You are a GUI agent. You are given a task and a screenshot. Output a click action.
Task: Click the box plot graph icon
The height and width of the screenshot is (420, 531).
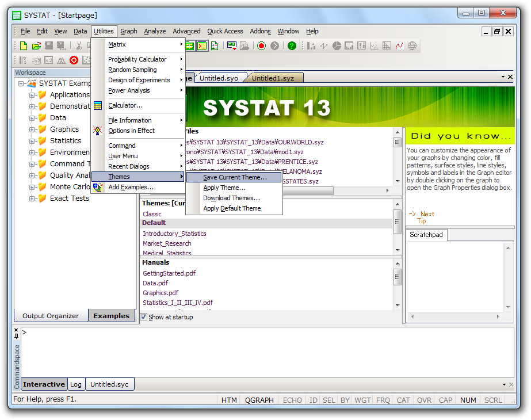tap(362, 45)
